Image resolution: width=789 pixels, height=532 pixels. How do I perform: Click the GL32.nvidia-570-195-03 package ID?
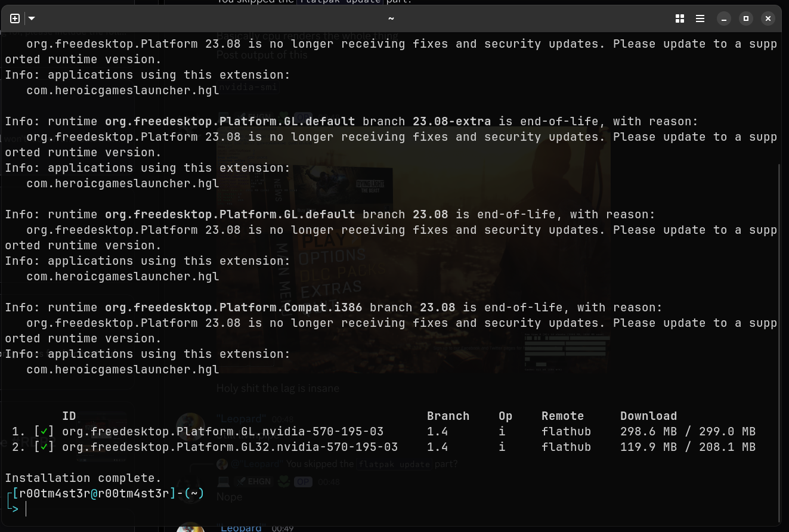tap(230, 447)
